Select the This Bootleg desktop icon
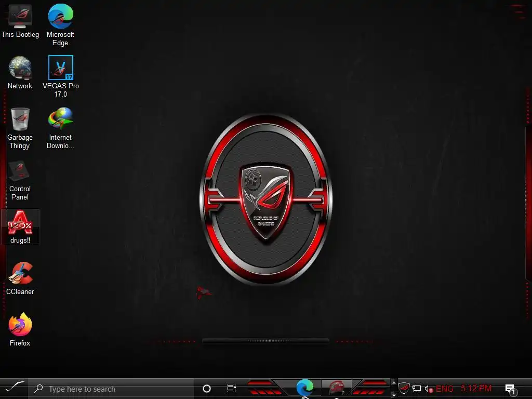532x399 pixels. tap(20, 21)
